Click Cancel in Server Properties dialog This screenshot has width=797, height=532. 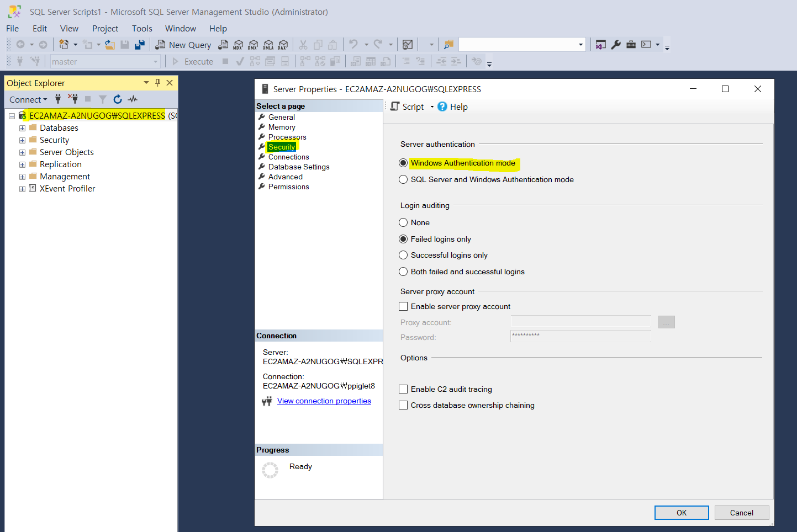(742, 513)
